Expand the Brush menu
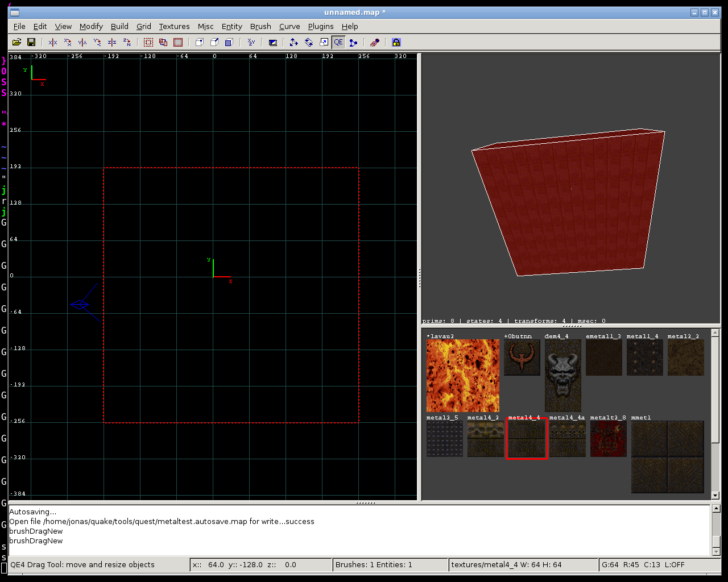Image resolution: width=728 pixels, height=582 pixels. [x=260, y=26]
